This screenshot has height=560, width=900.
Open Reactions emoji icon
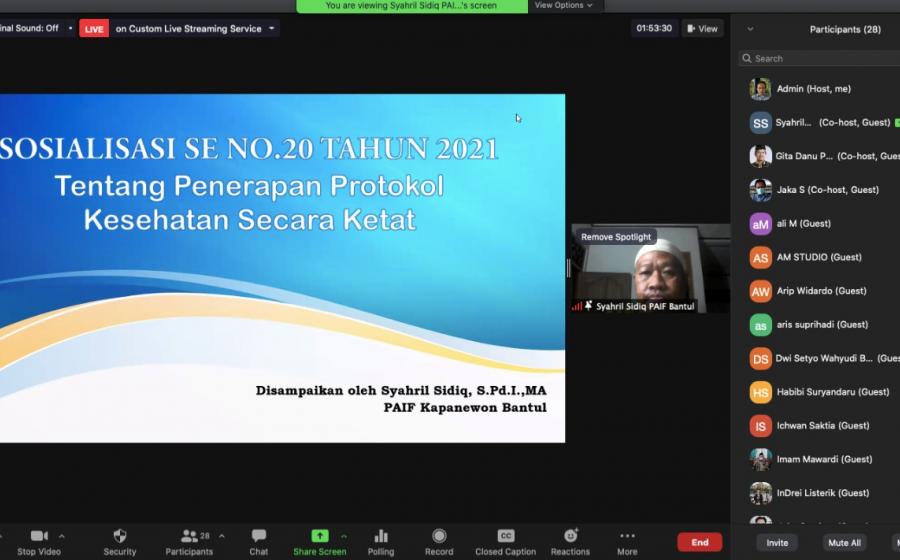(x=570, y=536)
